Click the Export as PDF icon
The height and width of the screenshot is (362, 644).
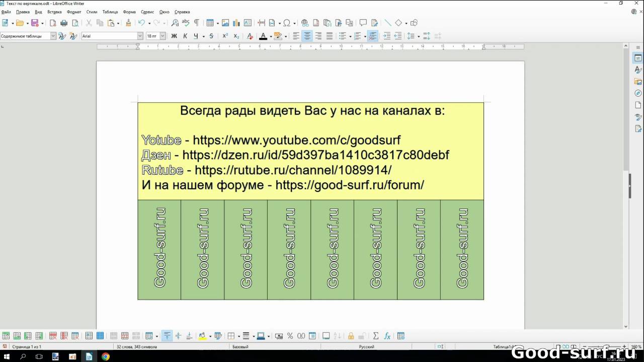(53, 23)
